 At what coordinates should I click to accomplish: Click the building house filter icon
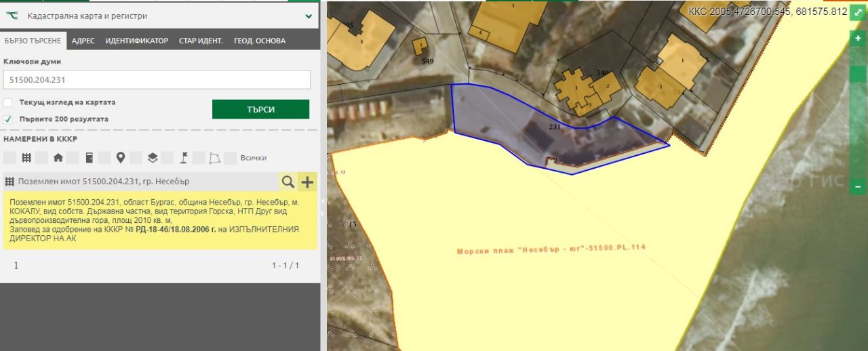[x=58, y=158]
